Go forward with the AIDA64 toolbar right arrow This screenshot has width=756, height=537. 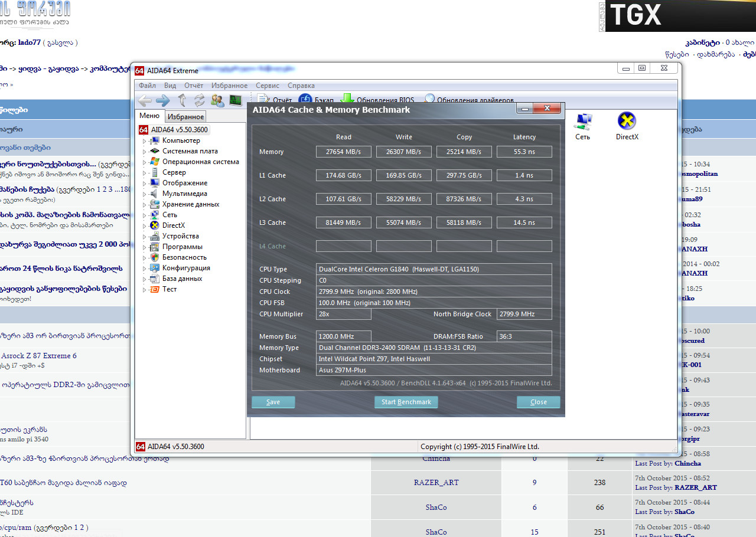(x=163, y=100)
